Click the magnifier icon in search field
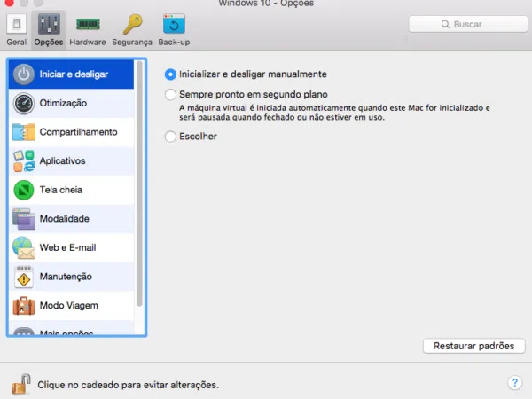This screenshot has height=399, width=532. 445,24
